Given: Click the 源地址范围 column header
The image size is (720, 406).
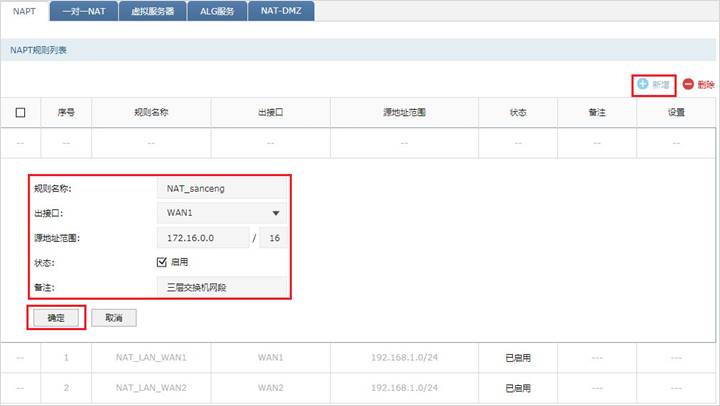Looking at the screenshot, I should [x=405, y=113].
